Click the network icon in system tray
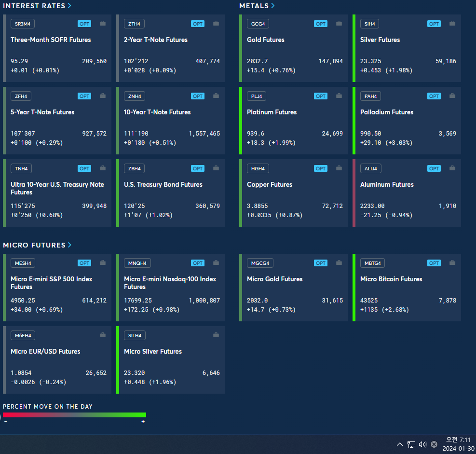 [411, 444]
